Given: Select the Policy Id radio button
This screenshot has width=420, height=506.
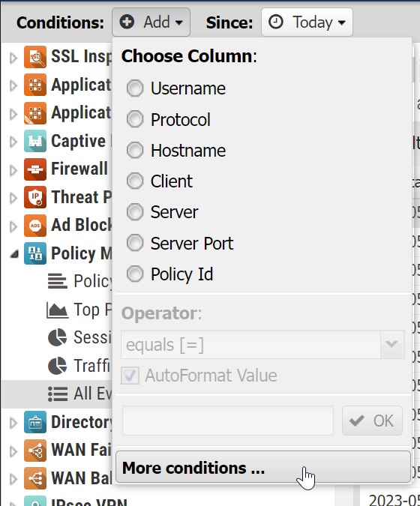Looking at the screenshot, I should (x=134, y=274).
